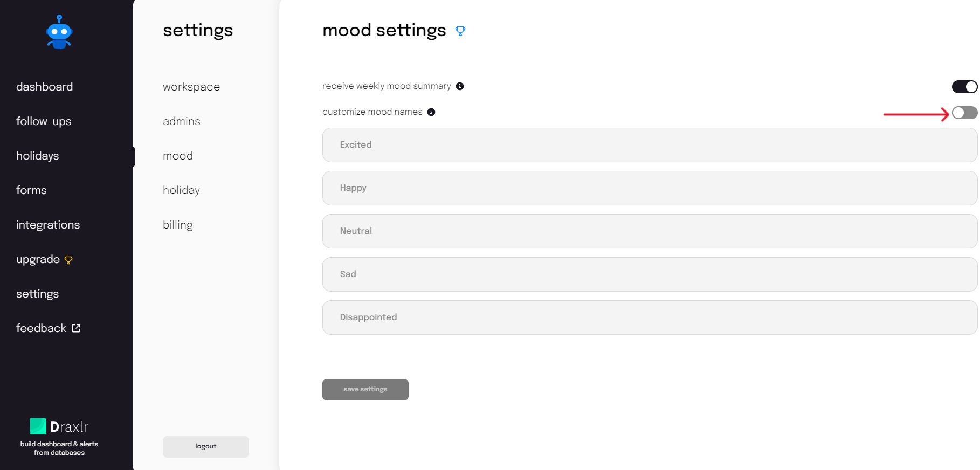Enable the customize mood names toggle
980x470 pixels.
[x=964, y=113]
